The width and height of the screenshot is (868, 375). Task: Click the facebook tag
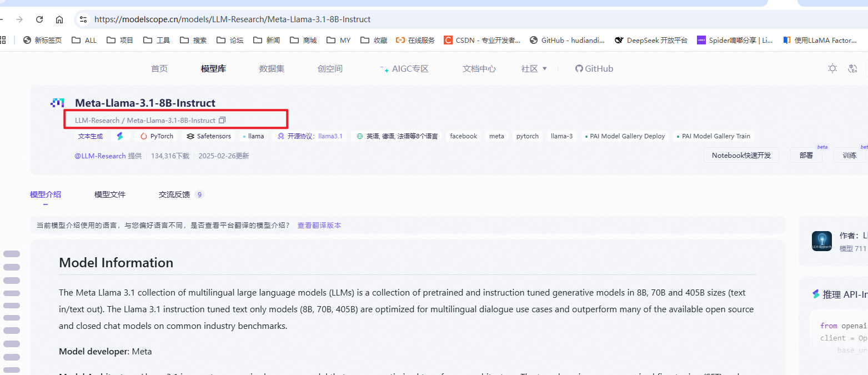463,136
